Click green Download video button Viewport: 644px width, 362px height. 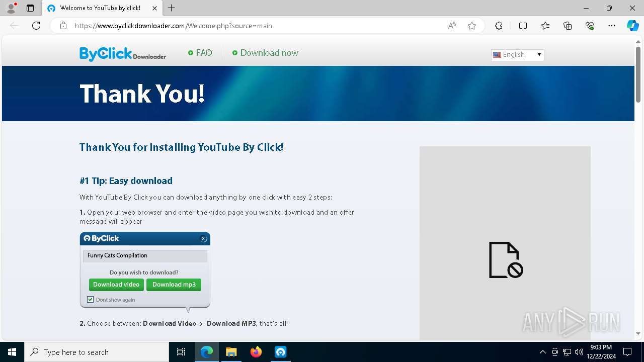click(x=116, y=285)
